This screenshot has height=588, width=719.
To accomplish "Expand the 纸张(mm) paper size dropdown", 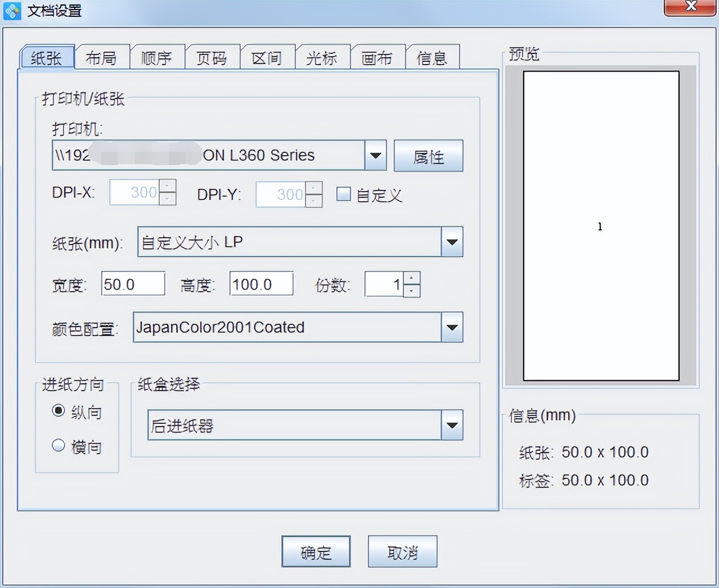I will (x=452, y=242).
